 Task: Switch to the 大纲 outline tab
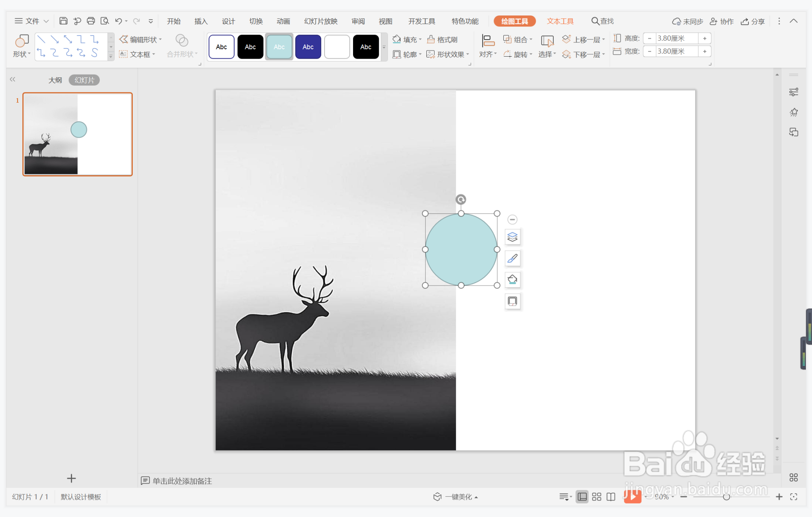pos(55,80)
